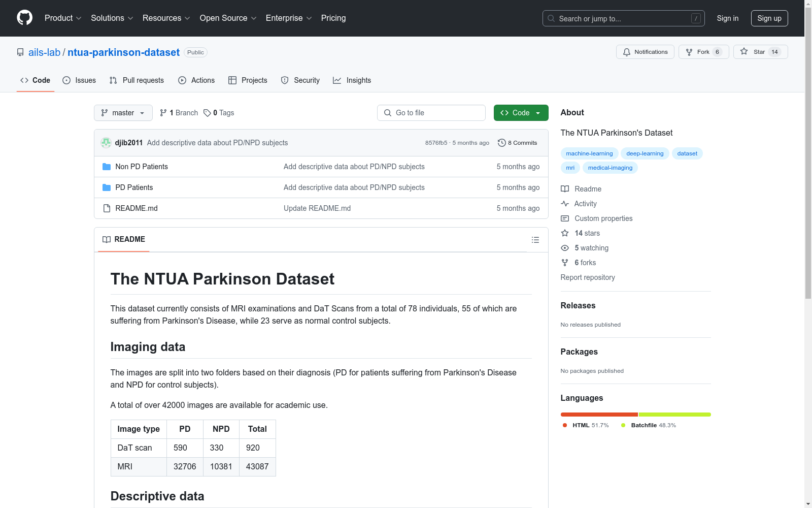
Task: Open the Pull requests tab
Action: coord(137,80)
